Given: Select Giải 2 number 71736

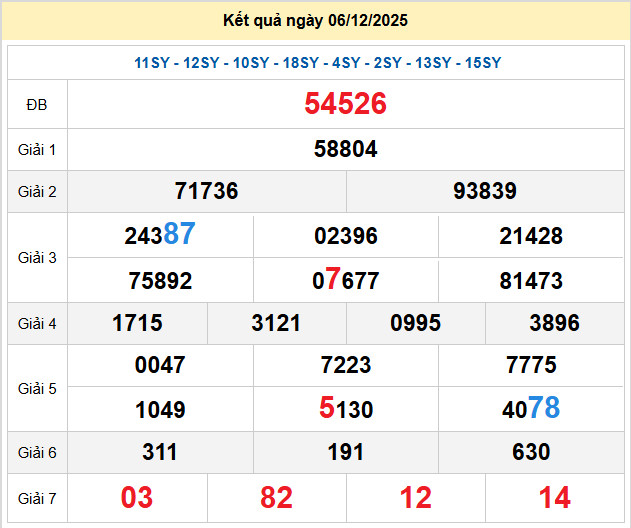Looking at the screenshot, I should click(x=206, y=191).
